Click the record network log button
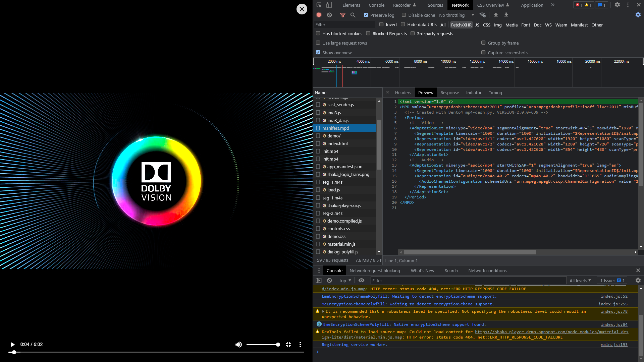 (x=319, y=15)
